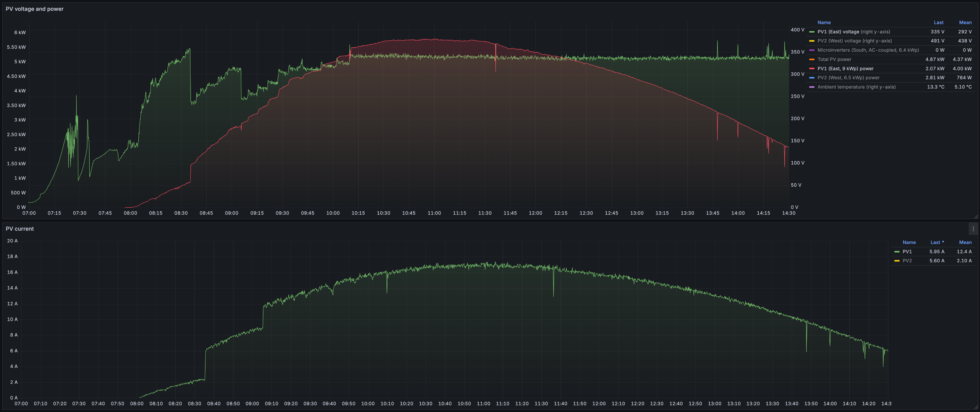
Task: Click the PV current panel resize handle
Action: 976,407
